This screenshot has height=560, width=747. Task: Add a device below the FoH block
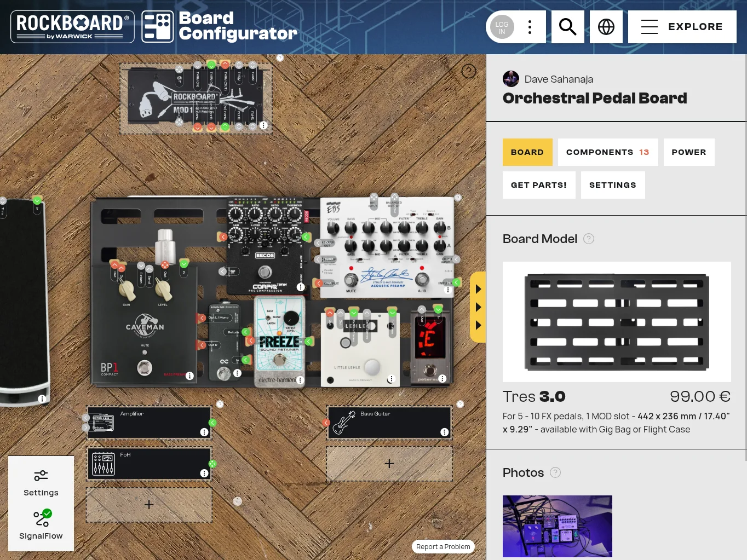(149, 505)
